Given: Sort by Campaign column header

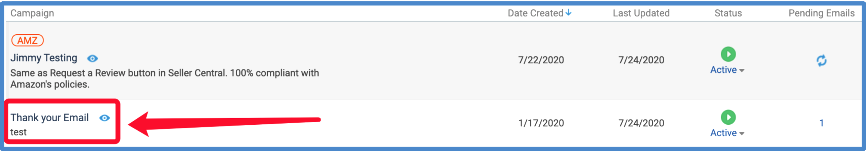Looking at the screenshot, I should click(x=32, y=13).
